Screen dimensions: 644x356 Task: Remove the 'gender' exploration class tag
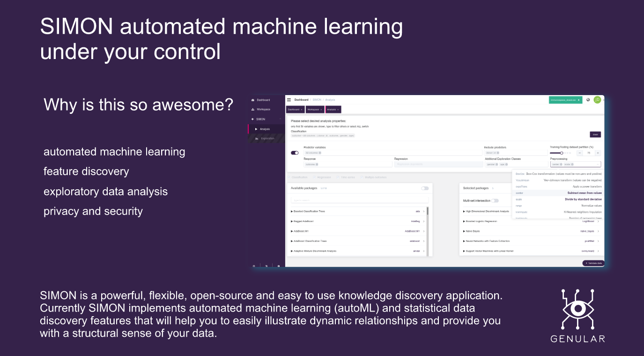tap(496, 164)
